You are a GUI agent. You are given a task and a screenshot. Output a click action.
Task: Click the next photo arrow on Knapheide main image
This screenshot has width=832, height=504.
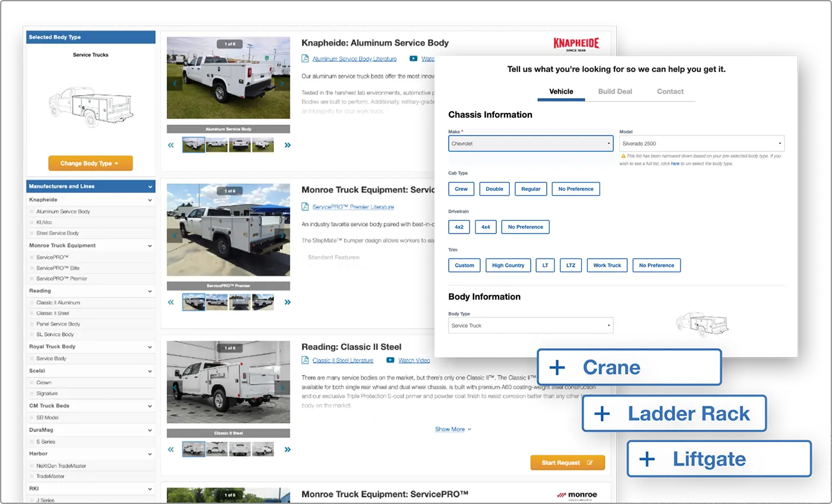[x=282, y=84]
